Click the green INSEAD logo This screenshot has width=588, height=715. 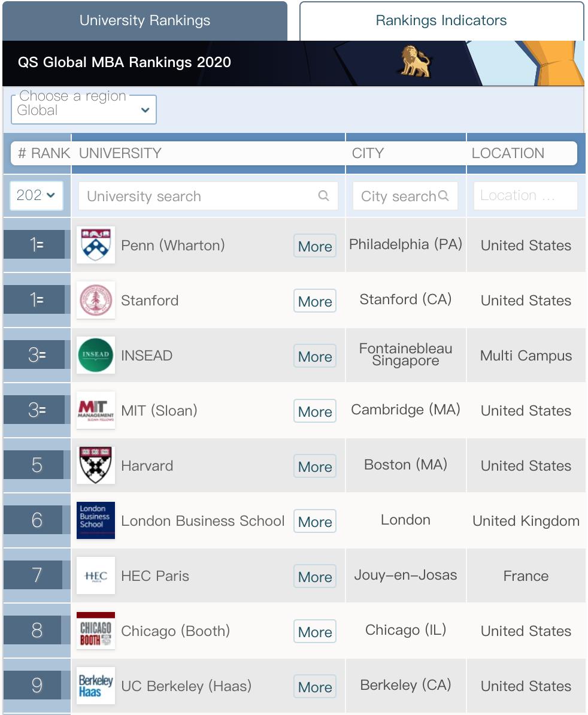pyautogui.click(x=96, y=355)
